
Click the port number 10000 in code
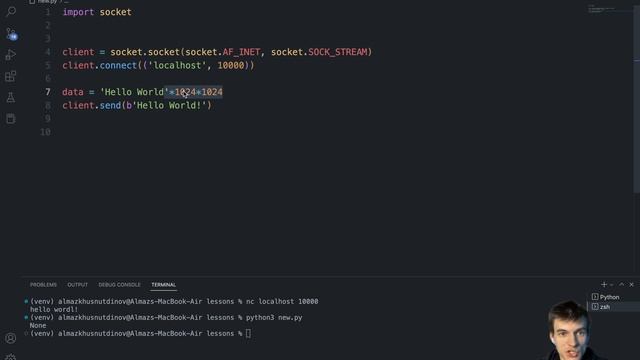coord(231,65)
